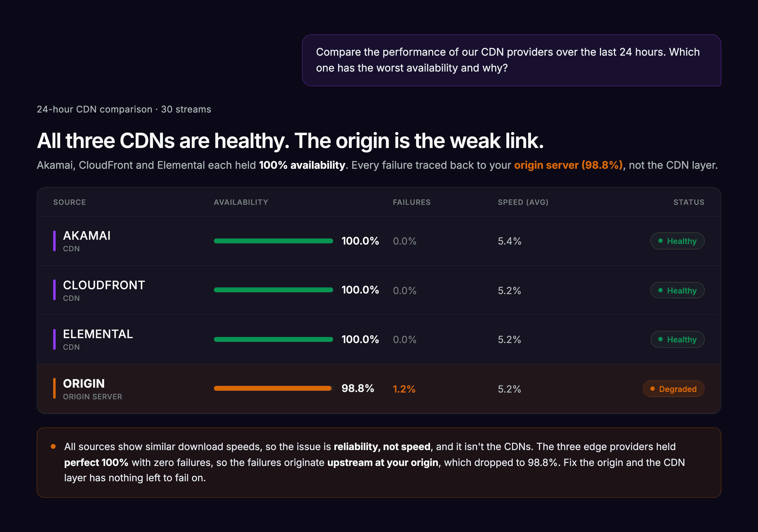Open the orange origin server (98.8%) text
This screenshot has height=532, width=758.
(x=568, y=165)
